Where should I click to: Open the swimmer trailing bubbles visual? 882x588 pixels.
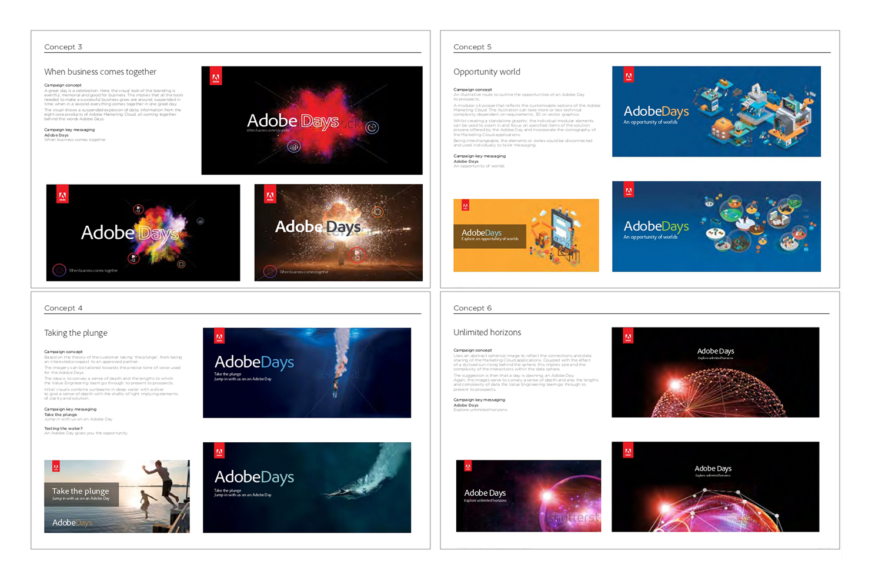[307, 487]
